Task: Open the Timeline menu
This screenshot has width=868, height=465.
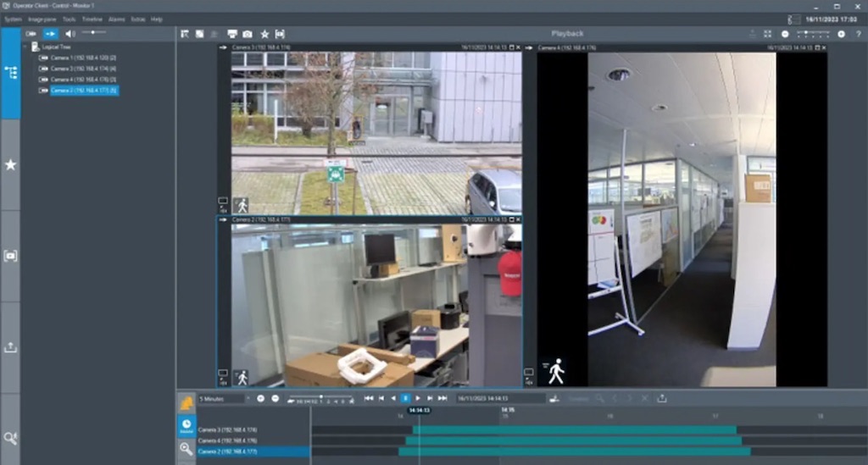Action: click(x=92, y=19)
